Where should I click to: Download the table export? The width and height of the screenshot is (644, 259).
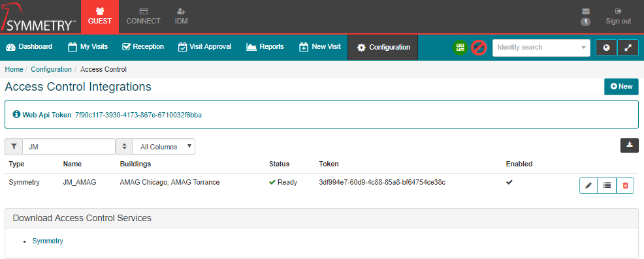(x=629, y=145)
